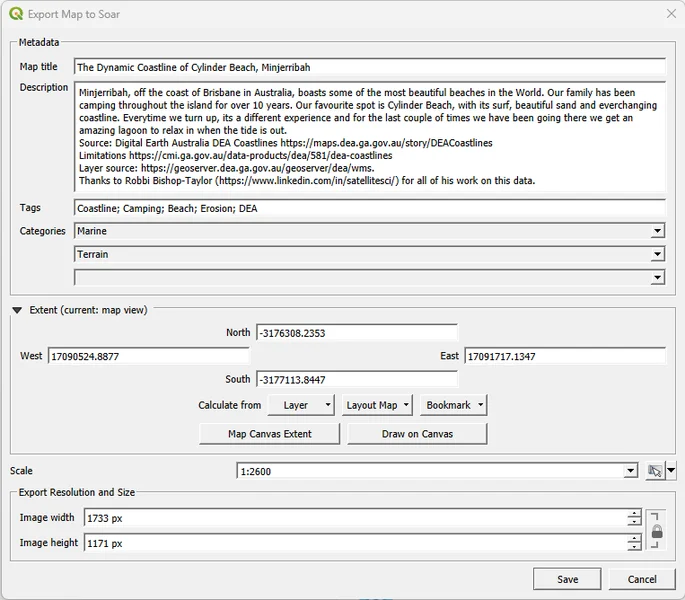Open the Layout Map dropdown button
Viewport: 685px width, 600px height.
coord(377,405)
